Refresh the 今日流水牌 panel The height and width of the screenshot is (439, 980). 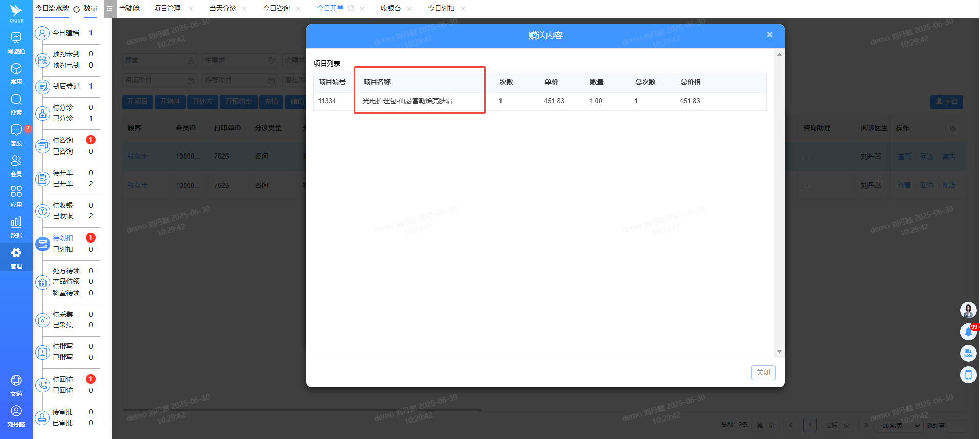pyautogui.click(x=77, y=9)
